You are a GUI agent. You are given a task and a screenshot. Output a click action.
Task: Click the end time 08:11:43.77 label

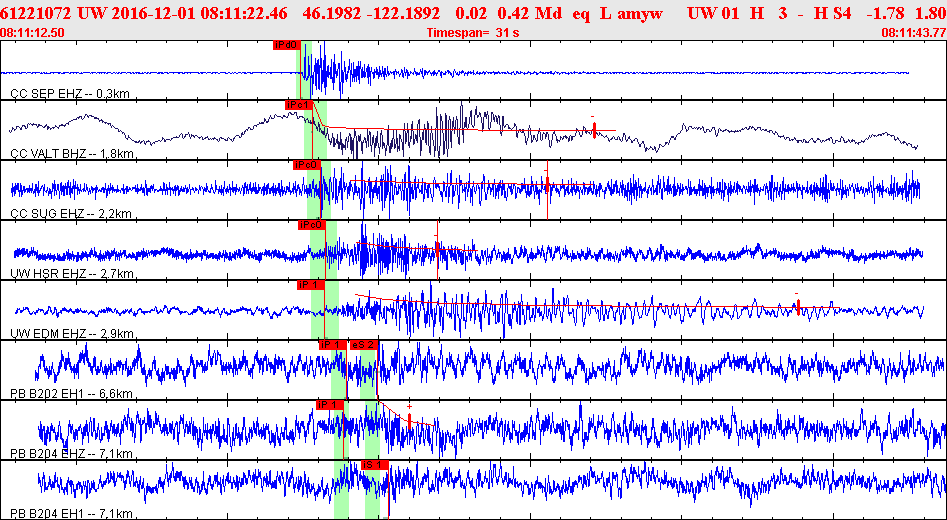(x=912, y=33)
